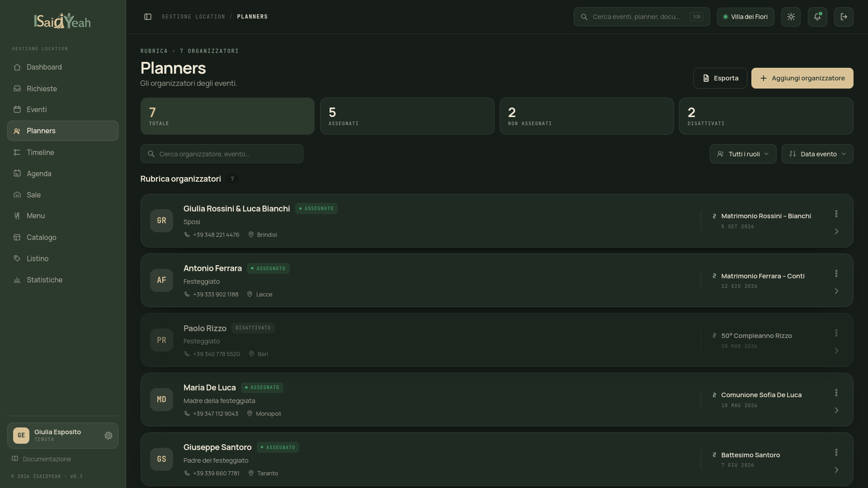Viewport: 868px width, 488px height.
Task: Click location pin next to Brindisi
Action: (251, 235)
